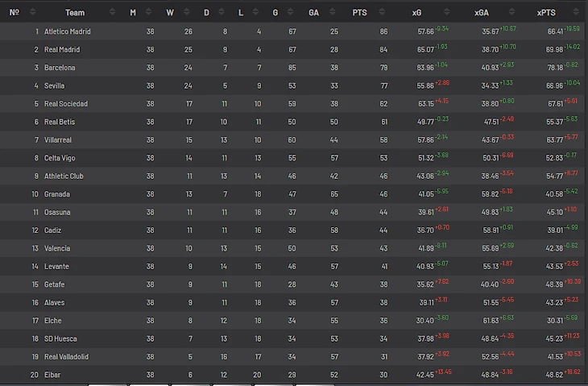Click the sort arrows beside the № header

pyautogui.click(x=32, y=12)
